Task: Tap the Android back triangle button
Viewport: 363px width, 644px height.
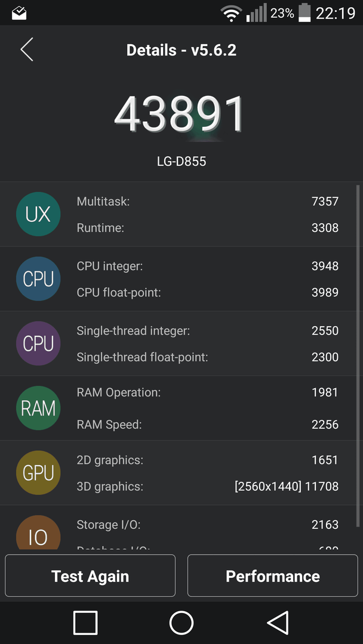Action: [278, 623]
